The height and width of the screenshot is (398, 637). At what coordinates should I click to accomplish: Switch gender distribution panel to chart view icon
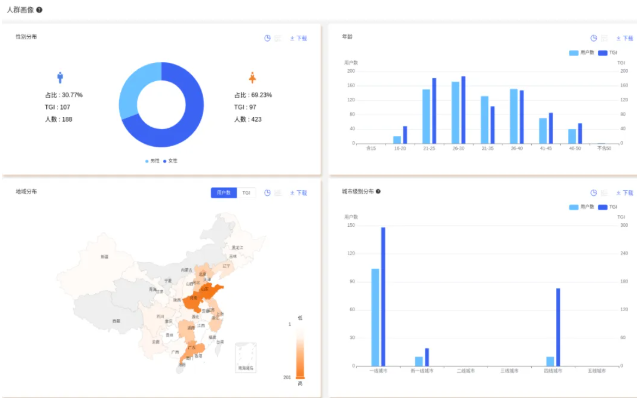coord(267,38)
